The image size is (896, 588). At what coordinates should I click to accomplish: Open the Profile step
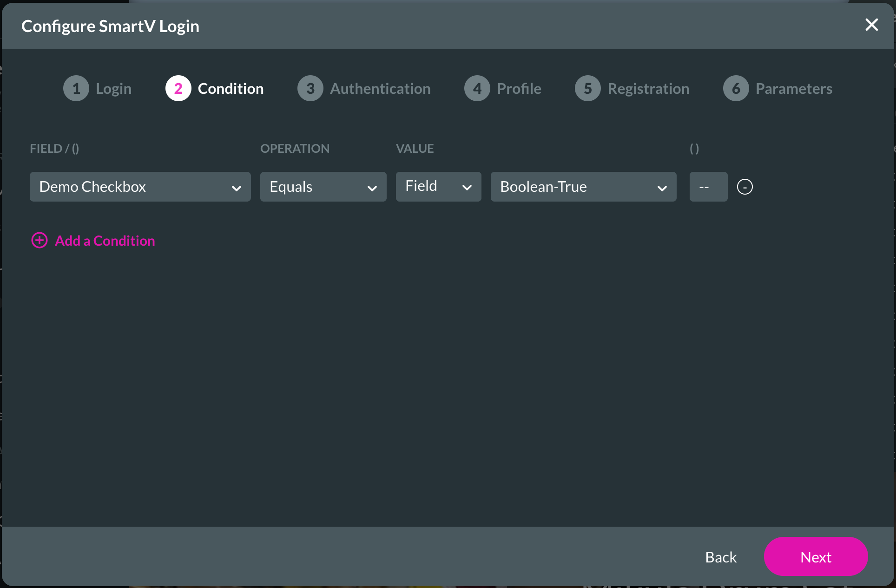pyautogui.click(x=503, y=88)
